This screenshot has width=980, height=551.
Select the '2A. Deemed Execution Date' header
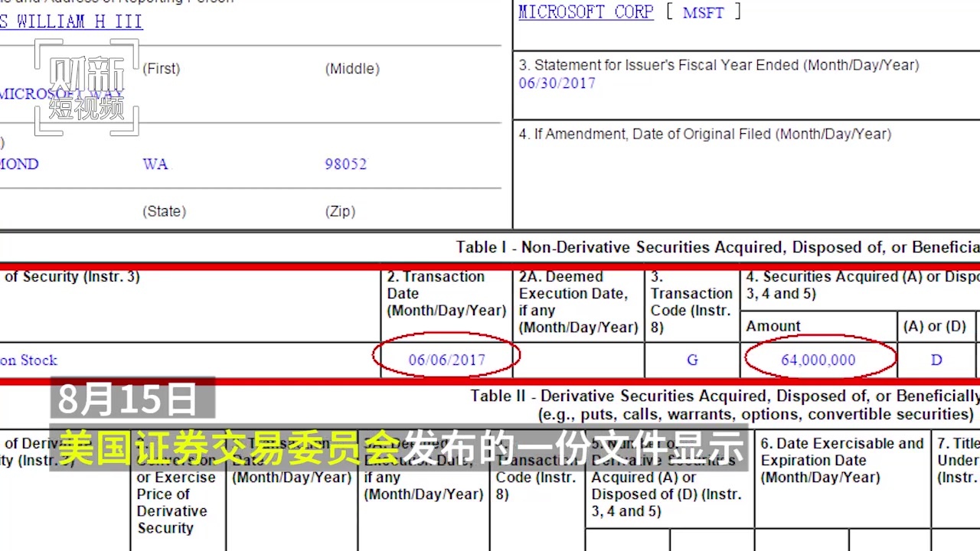[578, 302]
